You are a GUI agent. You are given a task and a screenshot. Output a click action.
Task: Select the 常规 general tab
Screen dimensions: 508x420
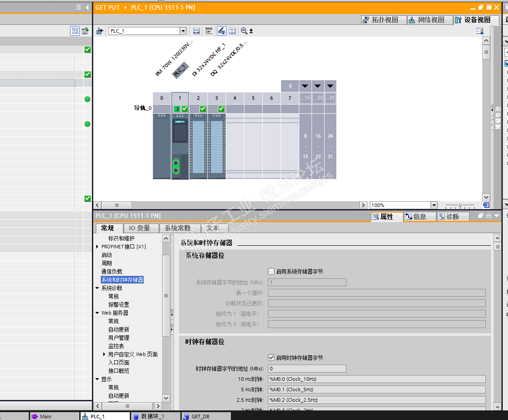pyautogui.click(x=109, y=228)
